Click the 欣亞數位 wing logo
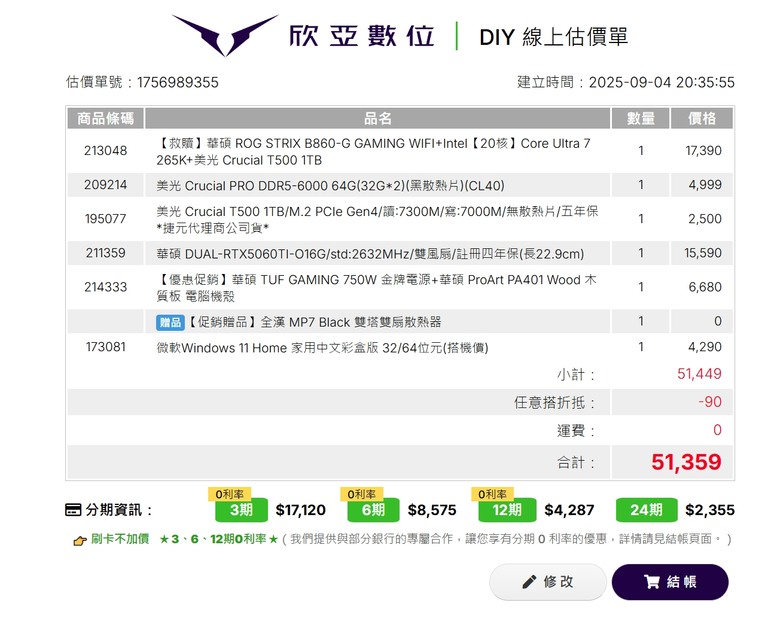 225,35
